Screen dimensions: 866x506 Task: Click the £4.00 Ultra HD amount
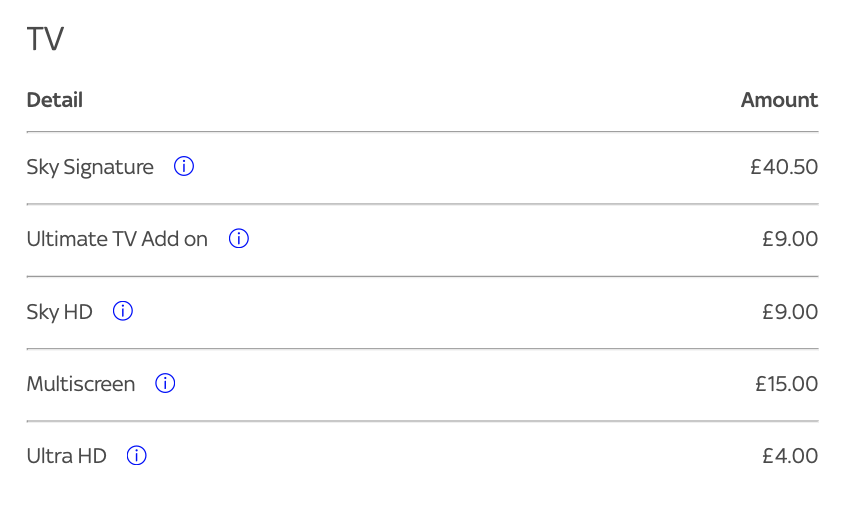790,456
